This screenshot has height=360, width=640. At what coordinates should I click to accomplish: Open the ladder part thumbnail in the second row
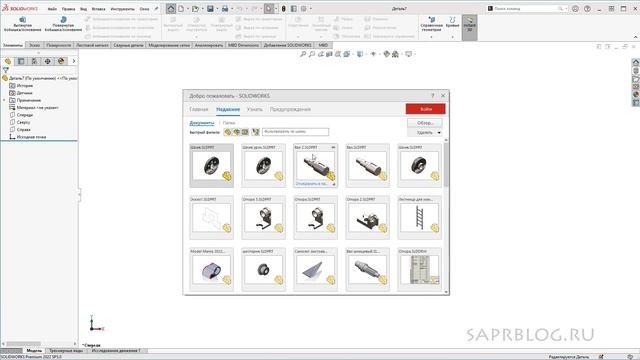(419, 218)
